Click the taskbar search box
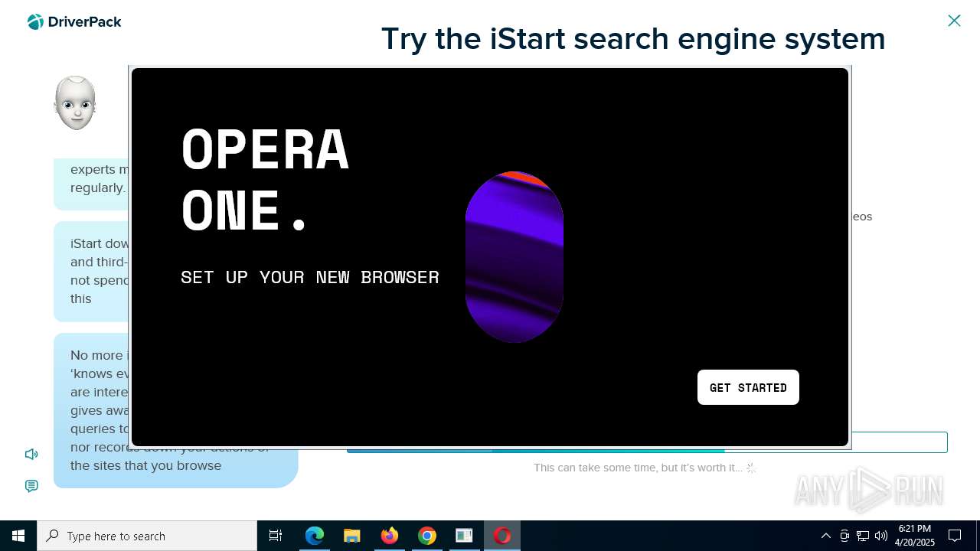This screenshot has width=980, height=551. (147, 536)
